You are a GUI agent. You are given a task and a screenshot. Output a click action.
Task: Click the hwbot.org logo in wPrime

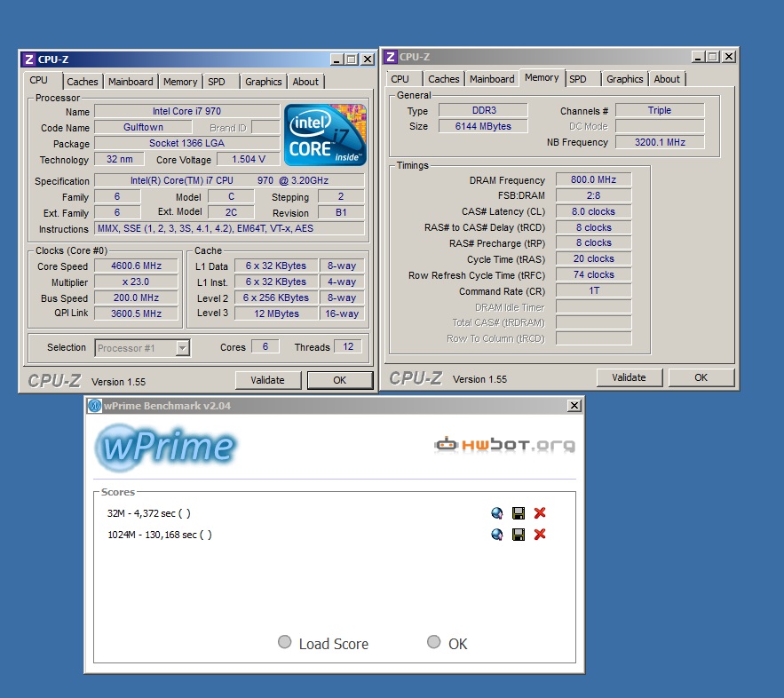click(503, 444)
